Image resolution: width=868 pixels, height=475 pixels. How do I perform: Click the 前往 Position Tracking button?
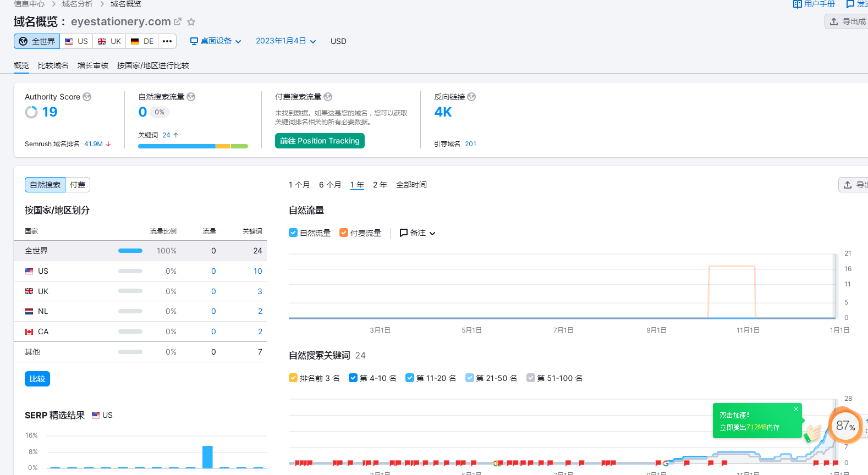pos(320,141)
